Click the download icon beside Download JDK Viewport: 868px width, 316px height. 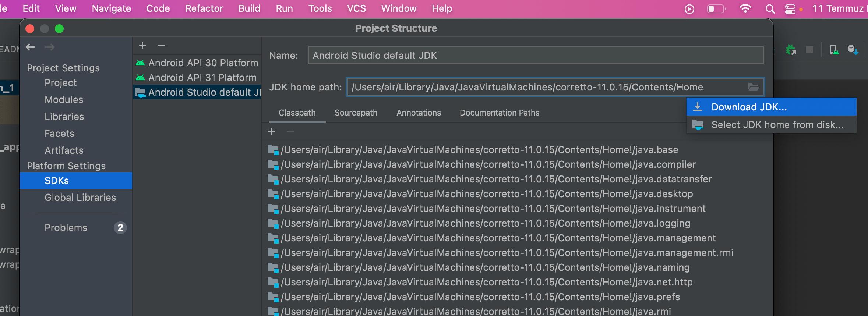coord(698,107)
